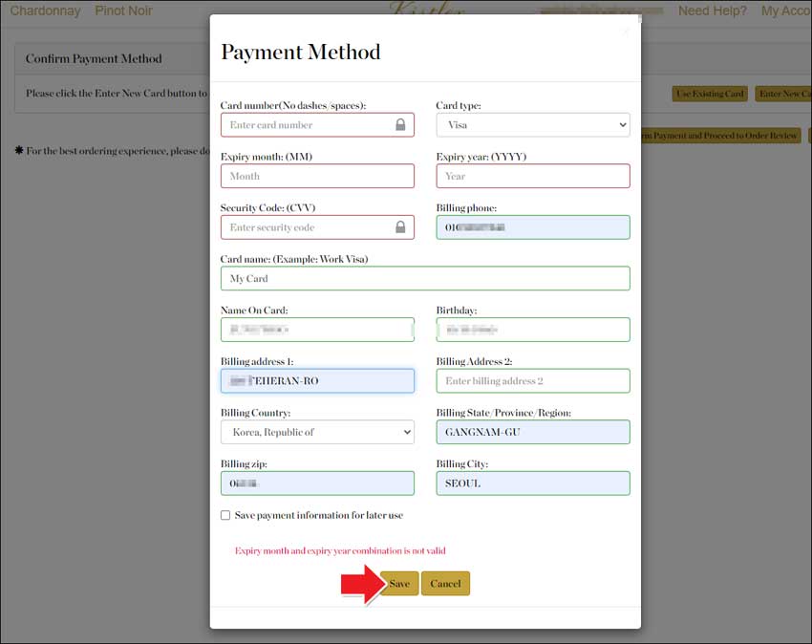Click the Billing Address 2 field
The height and width of the screenshot is (644, 812).
[533, 381]
